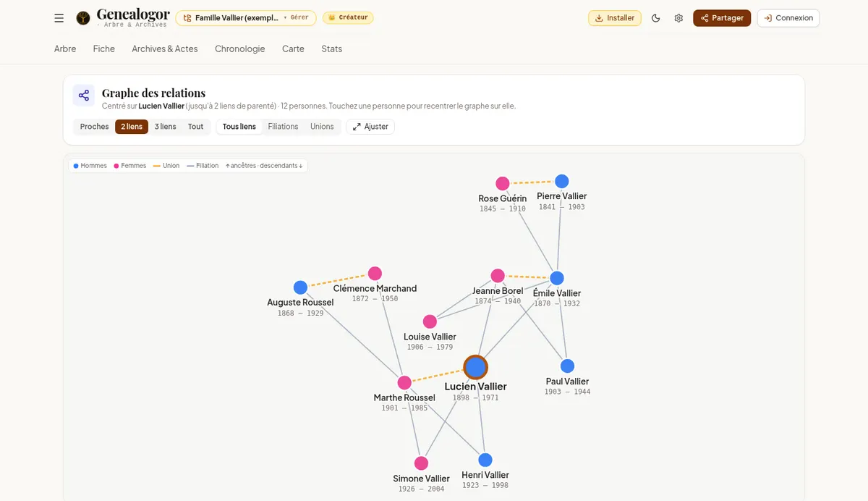The image size is (868, 501).
Task: Open the Arbre tab
Action: pyautogui.click(x=65, y=49)
